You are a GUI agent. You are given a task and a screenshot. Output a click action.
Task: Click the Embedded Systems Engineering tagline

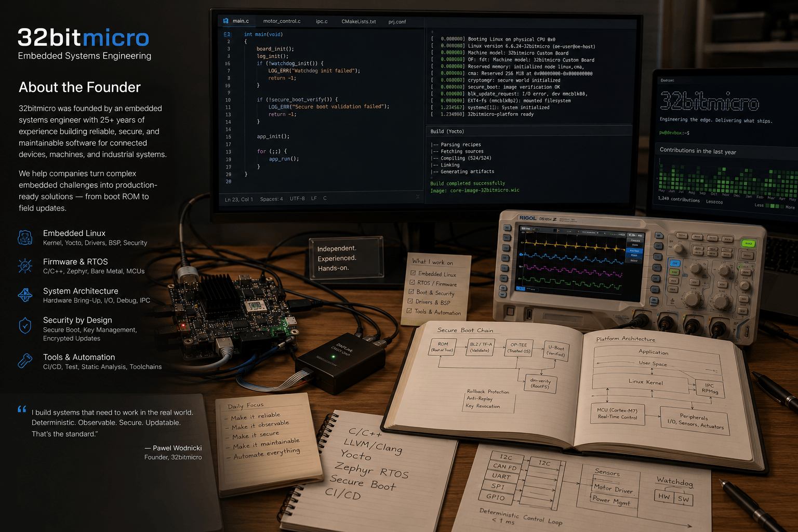click(85, 56)
